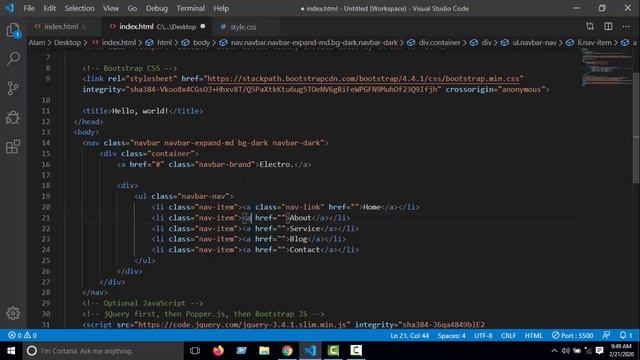640x360 pixels.
Task: Switch to the first index.html tab
Action: coord(61,27)
